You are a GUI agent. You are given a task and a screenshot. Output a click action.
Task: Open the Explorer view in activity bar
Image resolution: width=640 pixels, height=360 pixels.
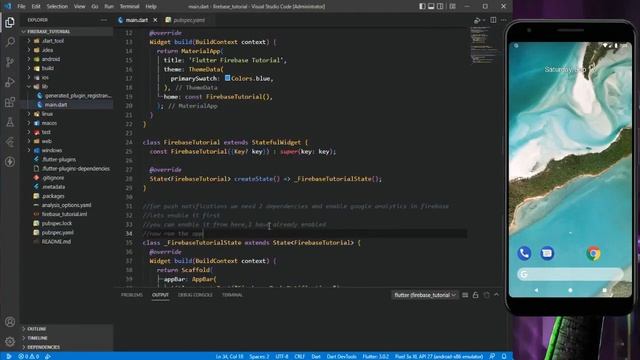(x=10, y=22)
